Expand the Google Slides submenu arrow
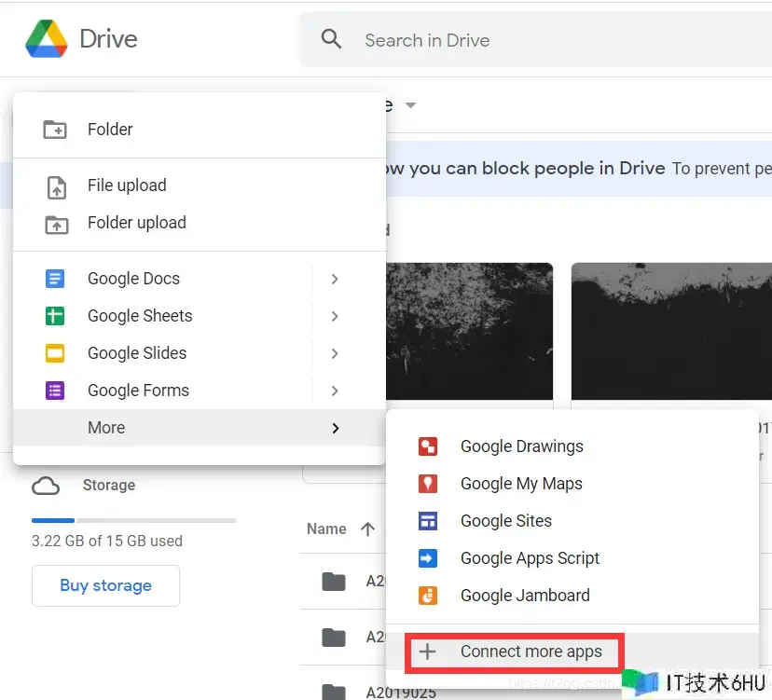 335,353
